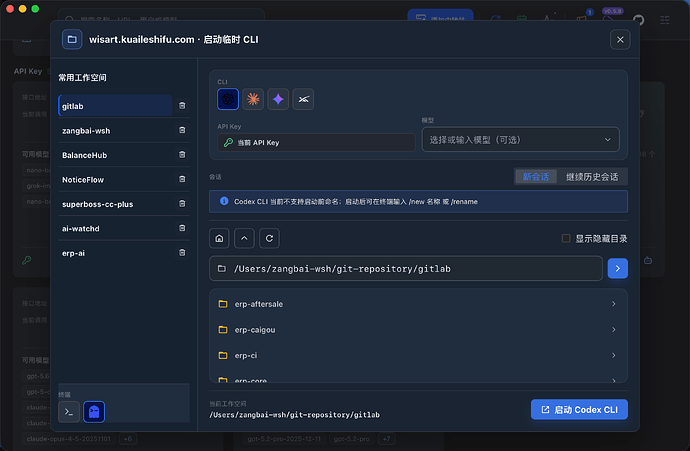Click the 启动 Codex CLI button
This screenshot has width=690, height=451.
click(x=579, y=410)
